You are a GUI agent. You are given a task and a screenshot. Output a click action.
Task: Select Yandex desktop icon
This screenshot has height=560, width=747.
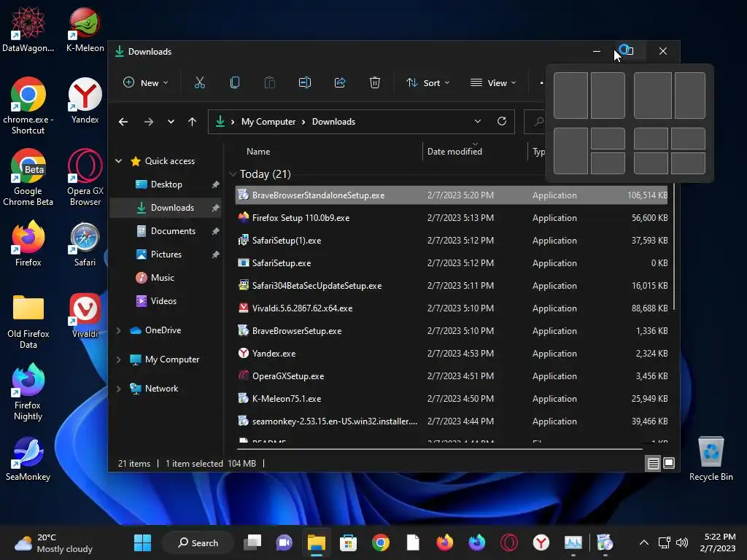(x=85, y=101)
